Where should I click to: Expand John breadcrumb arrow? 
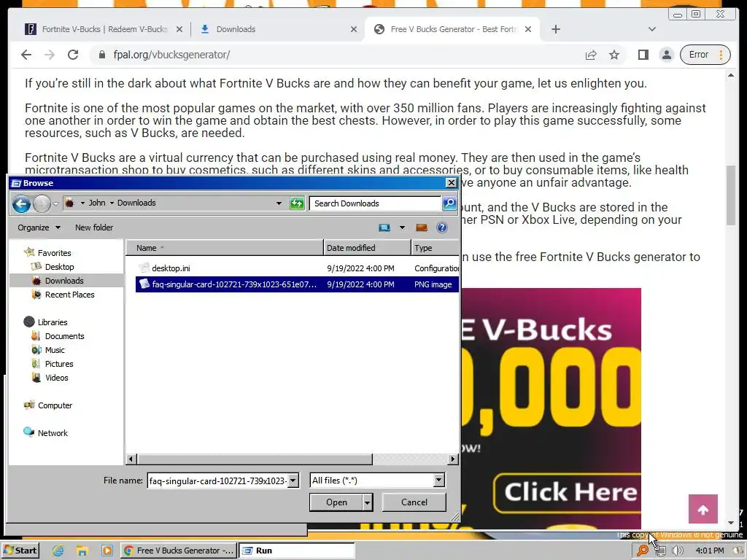tap(112, 203)
